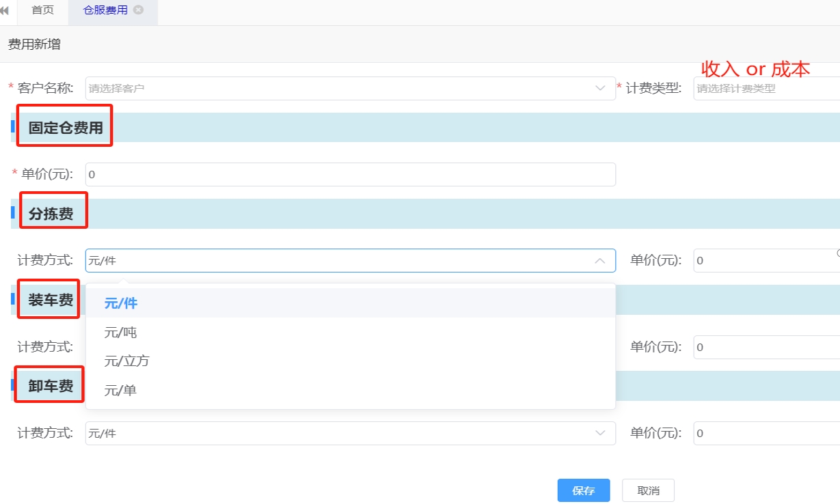
Task: Expand the 卸车费 计费方式 dropdown
Action: click(x=350, y=433)
